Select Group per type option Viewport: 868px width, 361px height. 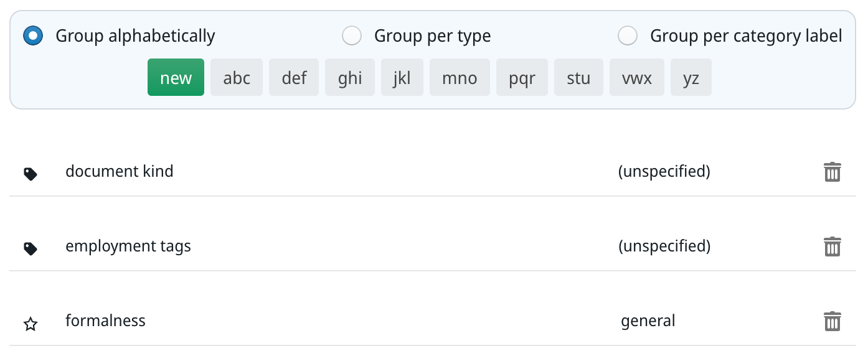[x=352, y=36]
